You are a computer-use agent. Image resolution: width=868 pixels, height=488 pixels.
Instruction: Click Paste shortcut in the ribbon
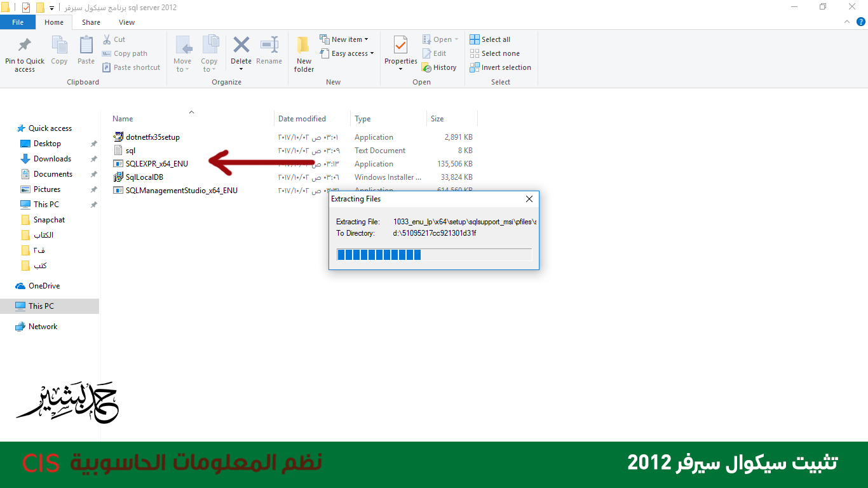tap(131, 67)
